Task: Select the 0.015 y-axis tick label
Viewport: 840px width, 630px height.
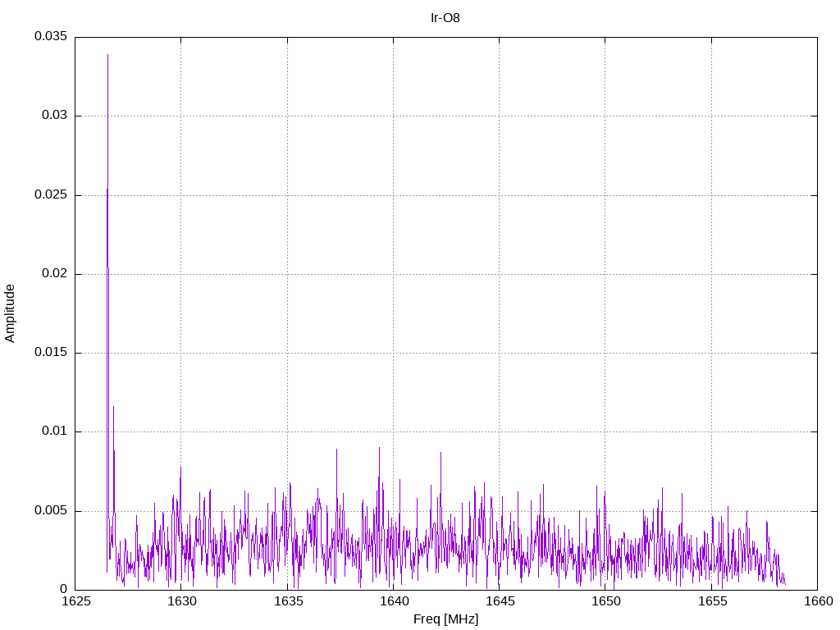Action: coord(50,353)
